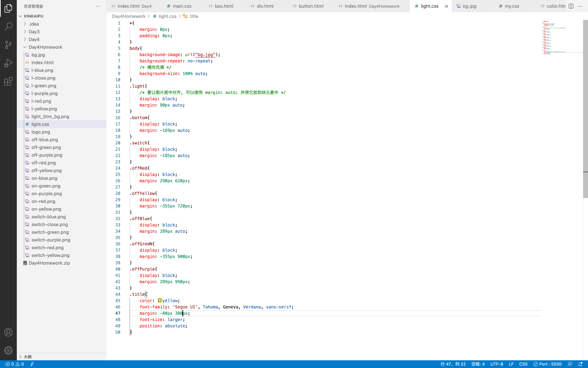The height and width of the screenshot is (368, 588).
Task: Switch to div.html tab
Action: tap(265, 6)
